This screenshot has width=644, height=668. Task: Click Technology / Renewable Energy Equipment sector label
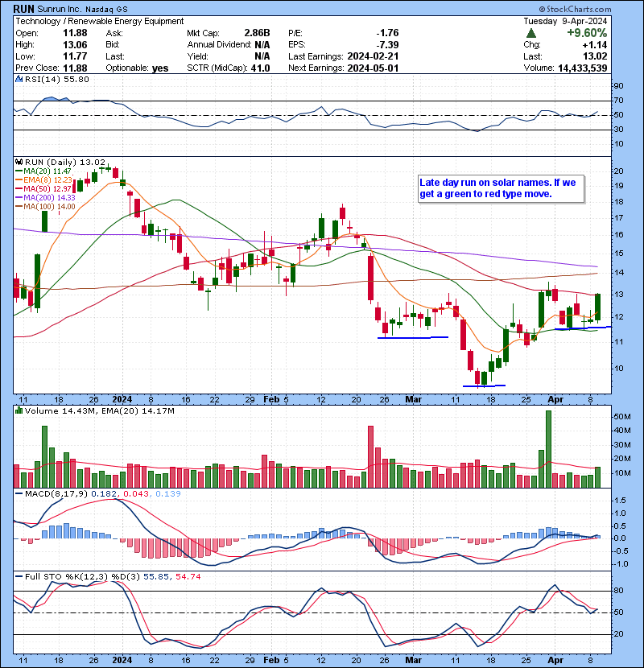[100, 21]
